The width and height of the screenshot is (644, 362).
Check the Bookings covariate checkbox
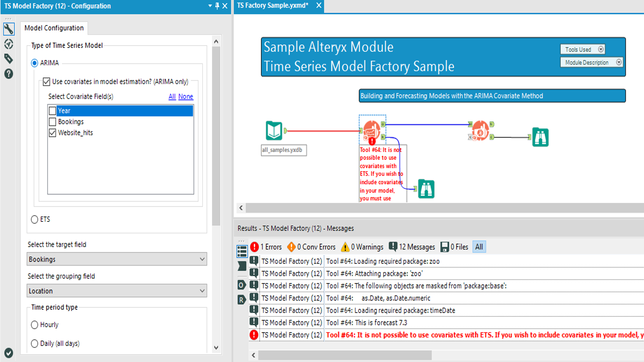(52, 122)
